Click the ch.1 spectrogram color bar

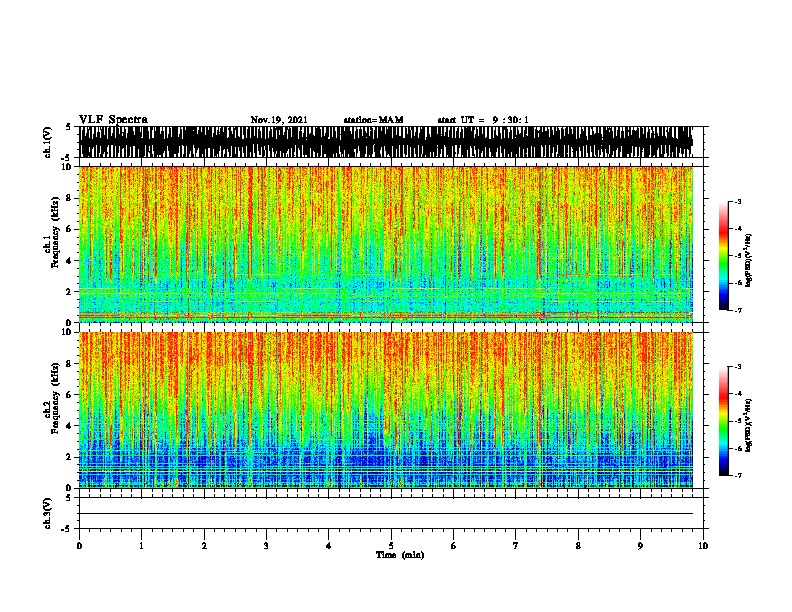(724, 256)
